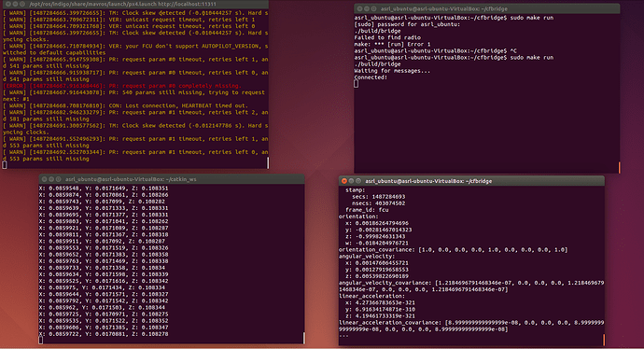Image resolution: width=644 pixels, height=349 pixels.
Task: Close the active cfbridge terminal showing IMU data
Action: point(344,181)
